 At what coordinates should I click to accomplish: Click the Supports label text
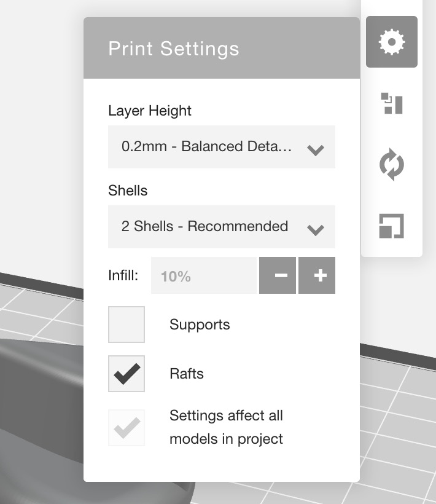(x=200, y=325)
